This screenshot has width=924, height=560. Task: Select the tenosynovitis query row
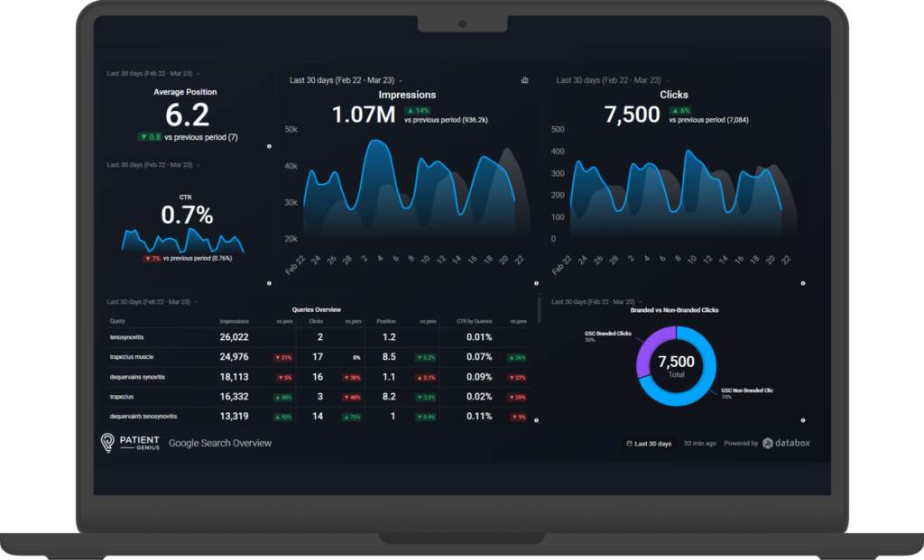[x=127, y=337]
